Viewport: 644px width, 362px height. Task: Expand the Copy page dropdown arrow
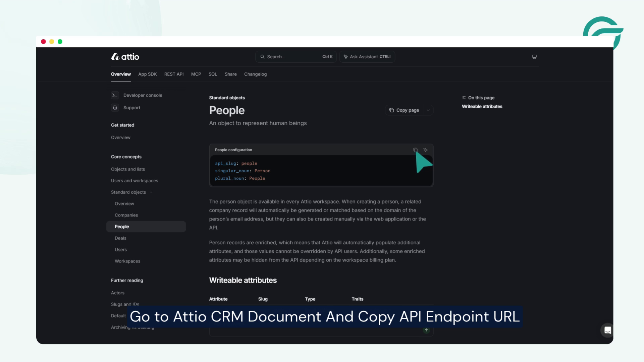428,110
